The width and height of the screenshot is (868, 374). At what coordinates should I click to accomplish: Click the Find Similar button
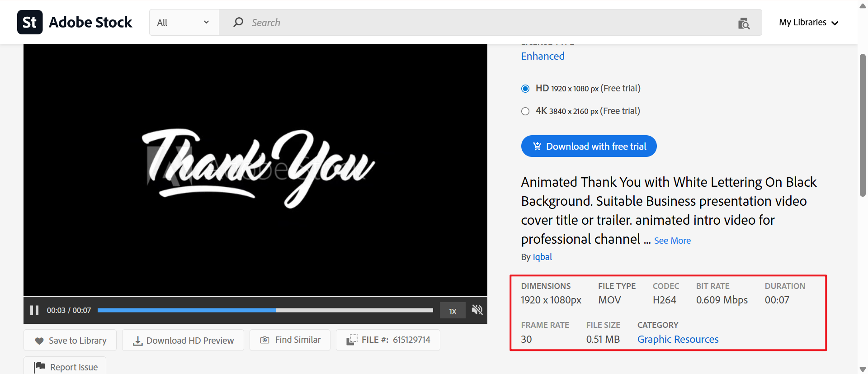[290, 340]
